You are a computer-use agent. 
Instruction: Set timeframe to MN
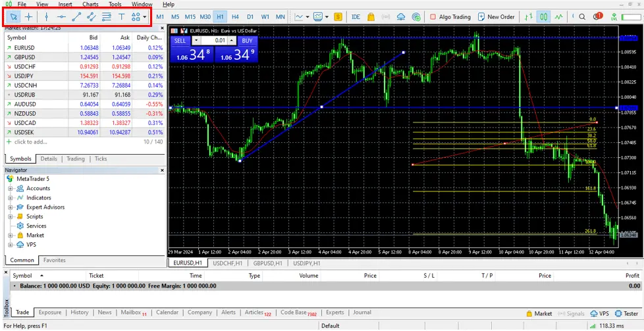[x=280, y=17]
